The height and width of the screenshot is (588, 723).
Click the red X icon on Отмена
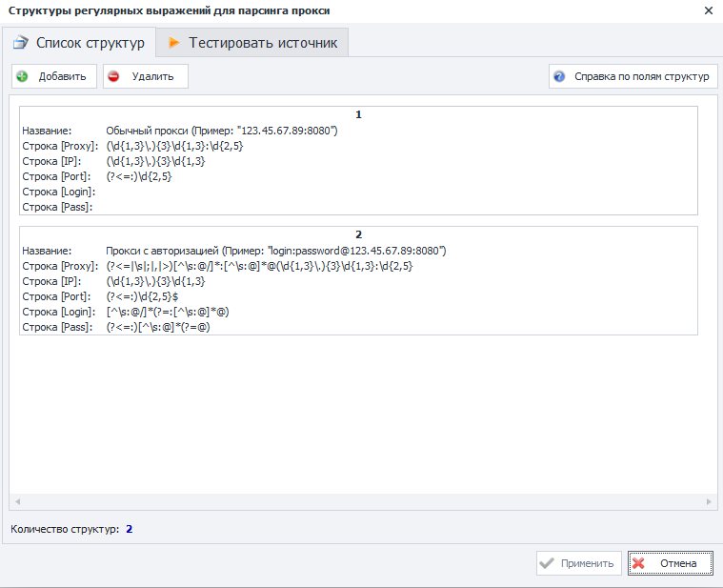[x=639, y=563]
